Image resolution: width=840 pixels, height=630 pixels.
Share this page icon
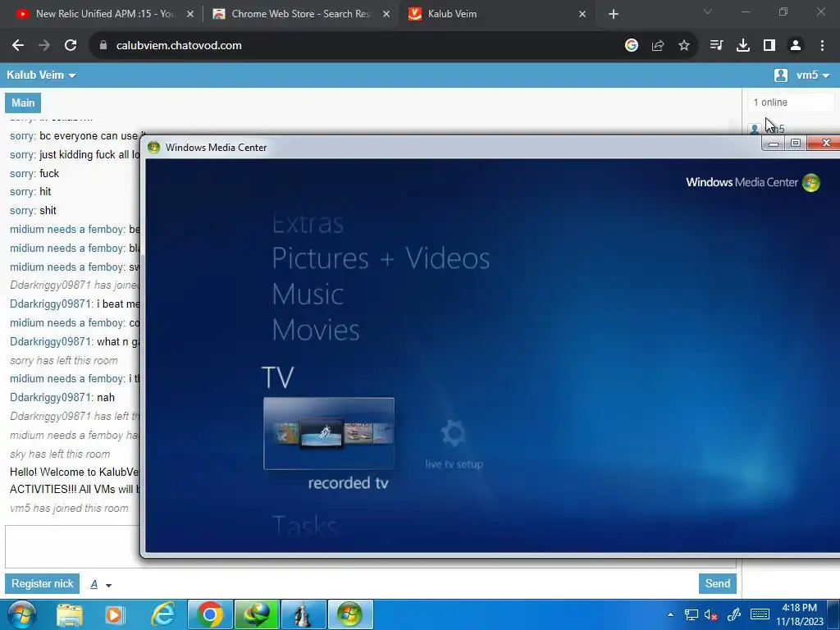pos(658,46)
